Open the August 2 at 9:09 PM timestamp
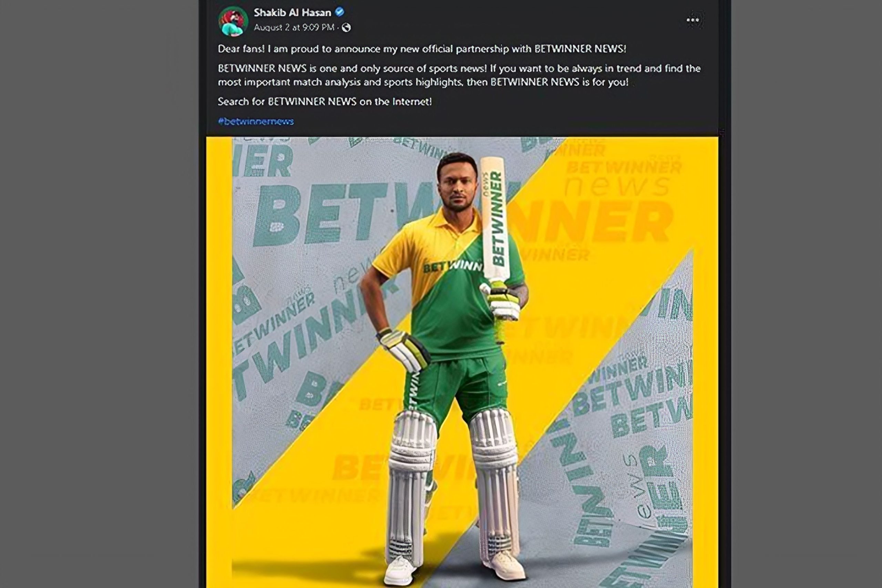 click(294, 27)
